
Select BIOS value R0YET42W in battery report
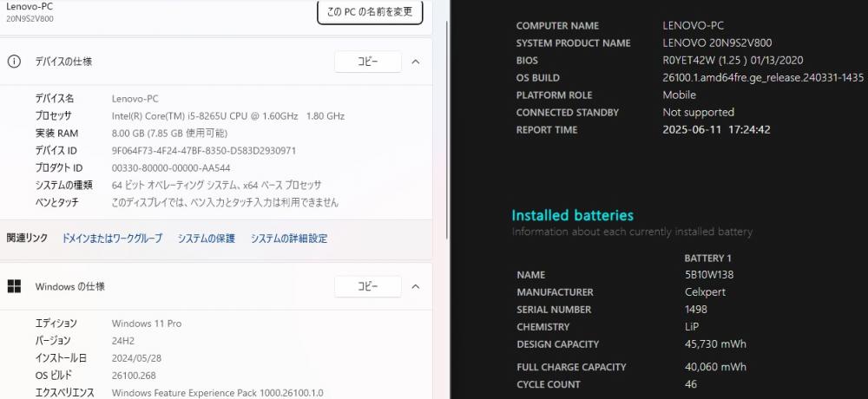click(733, 61)
